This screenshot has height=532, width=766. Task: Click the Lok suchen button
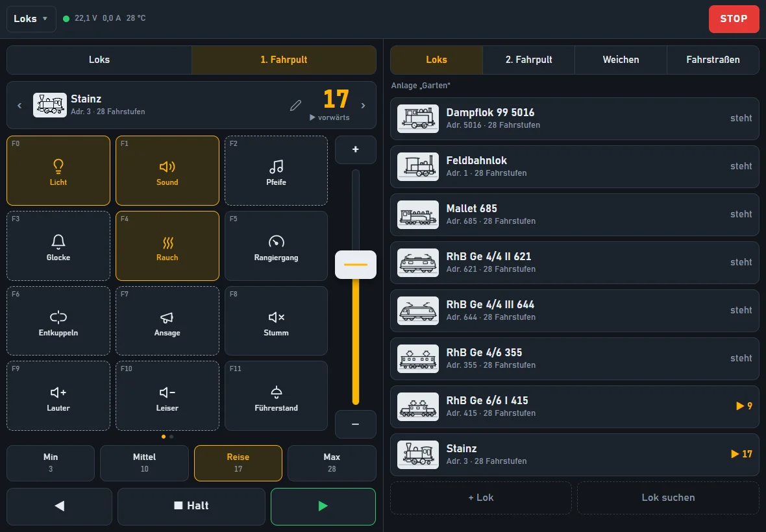pos(668,498)
